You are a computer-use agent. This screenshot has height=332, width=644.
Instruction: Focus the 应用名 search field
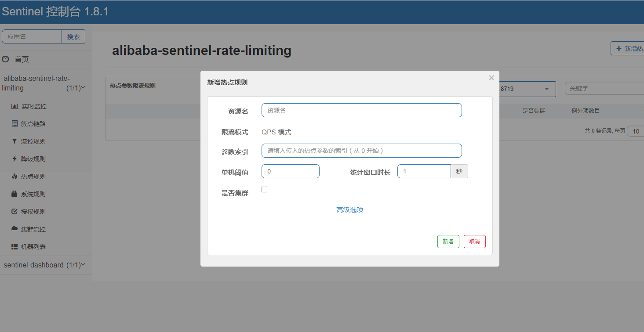point(32,36)
